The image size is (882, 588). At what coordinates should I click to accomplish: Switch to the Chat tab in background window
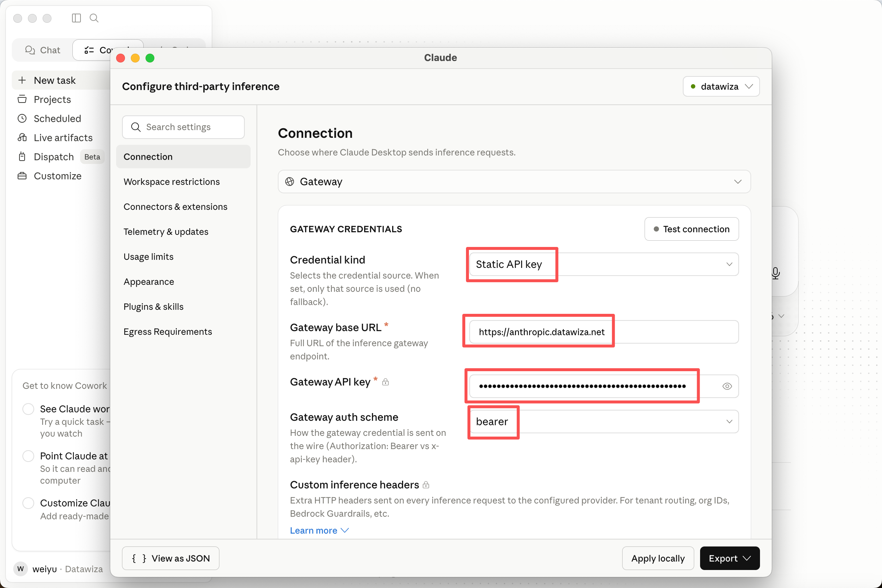point(42,50)
